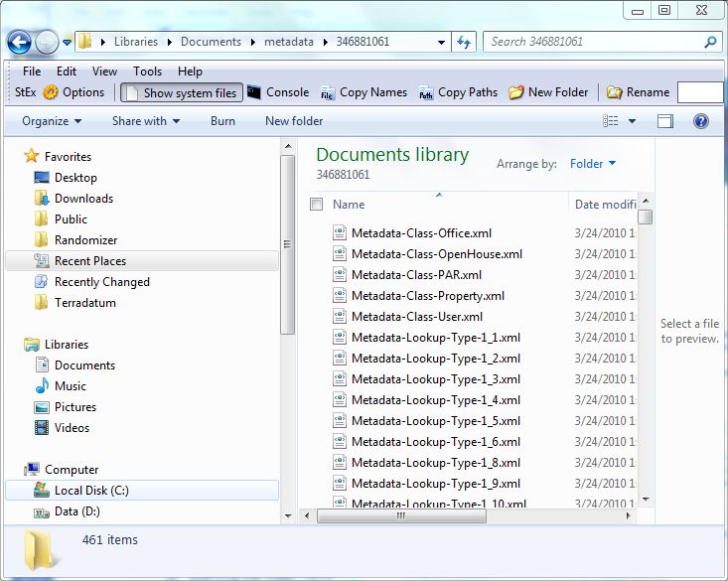
Task: Open the Help menu
Action: (190, 72)
